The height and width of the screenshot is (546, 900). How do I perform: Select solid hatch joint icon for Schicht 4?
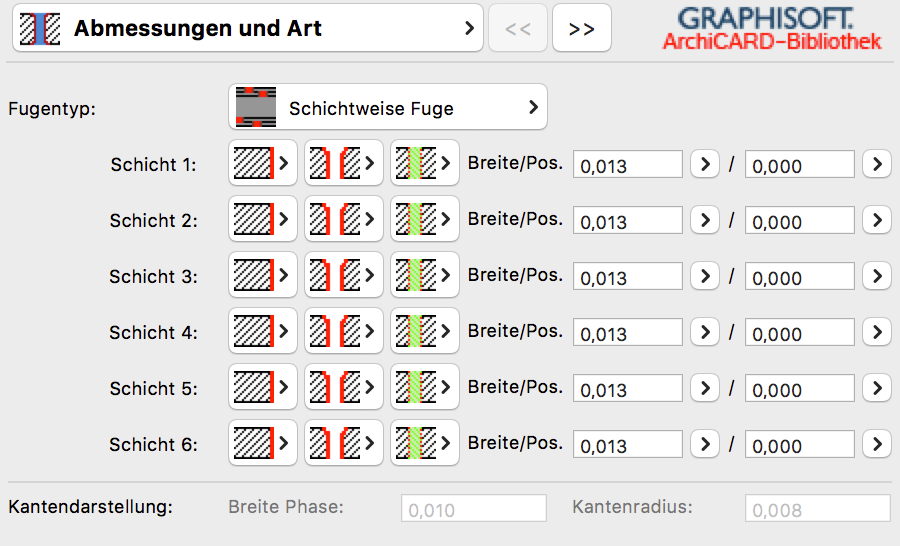(262, 331)
